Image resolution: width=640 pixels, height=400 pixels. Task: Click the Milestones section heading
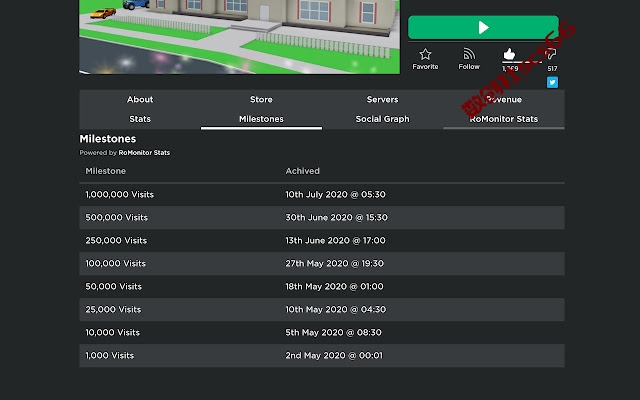pyautogui.click(x=108, y=139)
